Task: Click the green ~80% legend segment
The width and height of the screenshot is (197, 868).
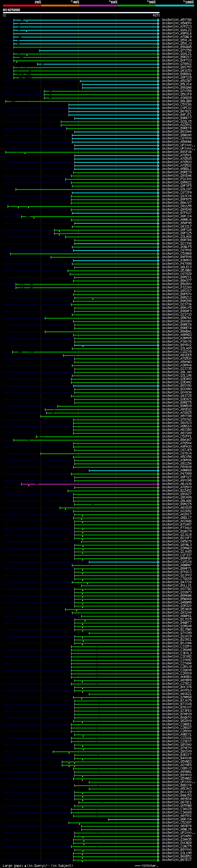Action: 137,6
